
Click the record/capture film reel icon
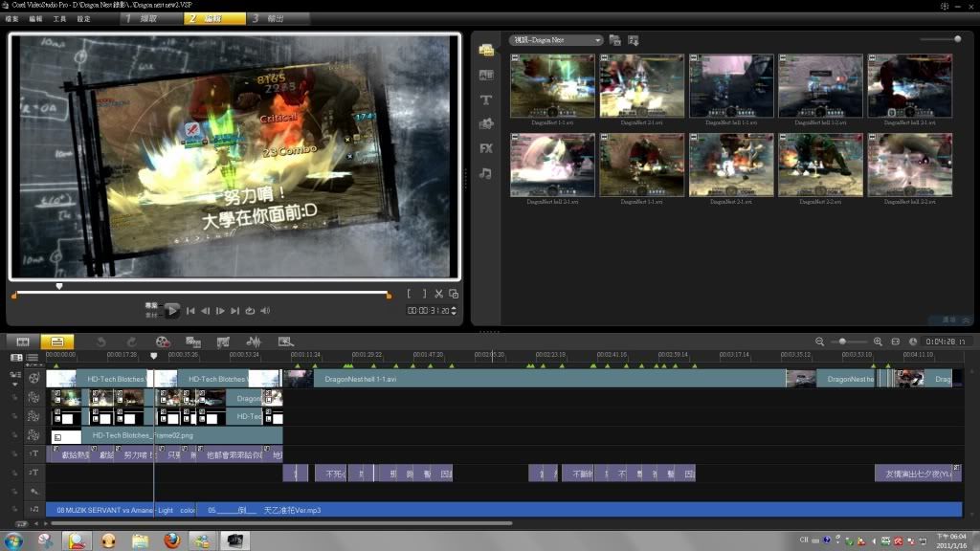[x=163, y=342]
